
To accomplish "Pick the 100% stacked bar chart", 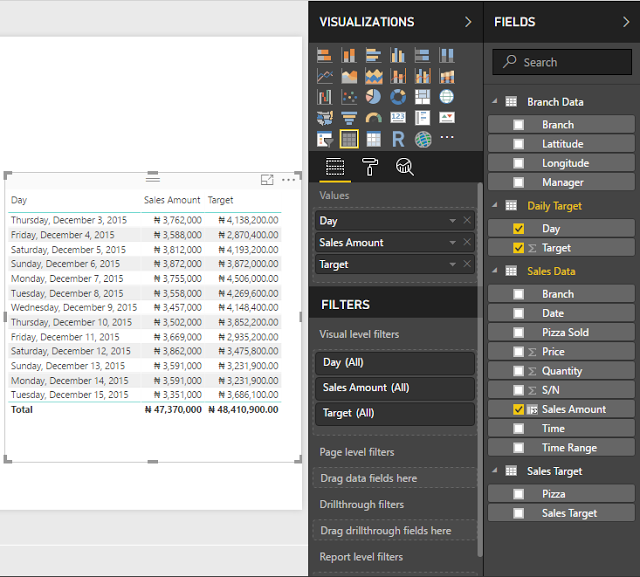I will pyautogui.click(x=422, y=55).
